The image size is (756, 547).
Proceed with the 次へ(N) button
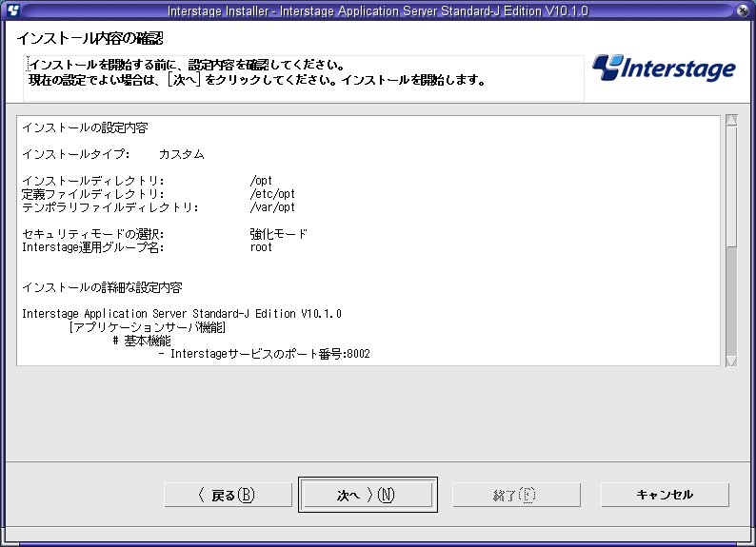coord(368,495)
